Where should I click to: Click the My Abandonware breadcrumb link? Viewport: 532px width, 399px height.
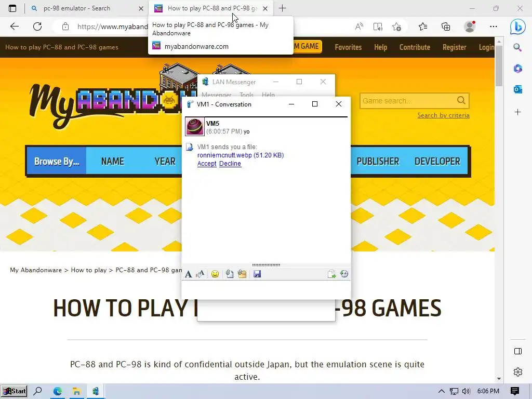(x=36, y=270)
